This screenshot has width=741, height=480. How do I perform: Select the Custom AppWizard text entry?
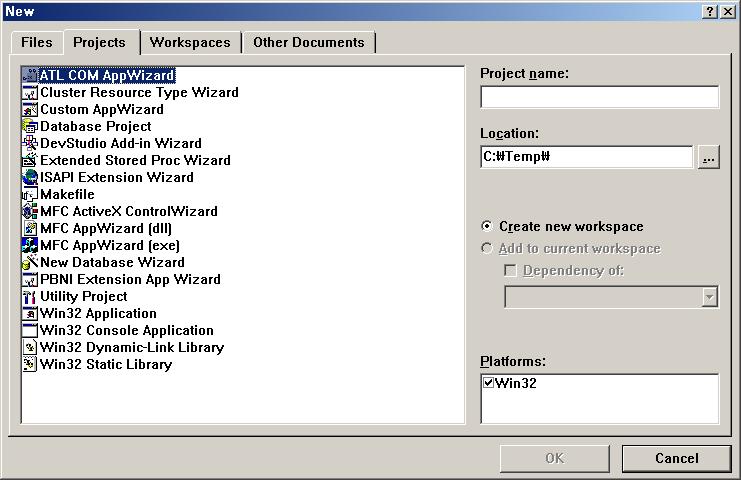pos(102,109)
